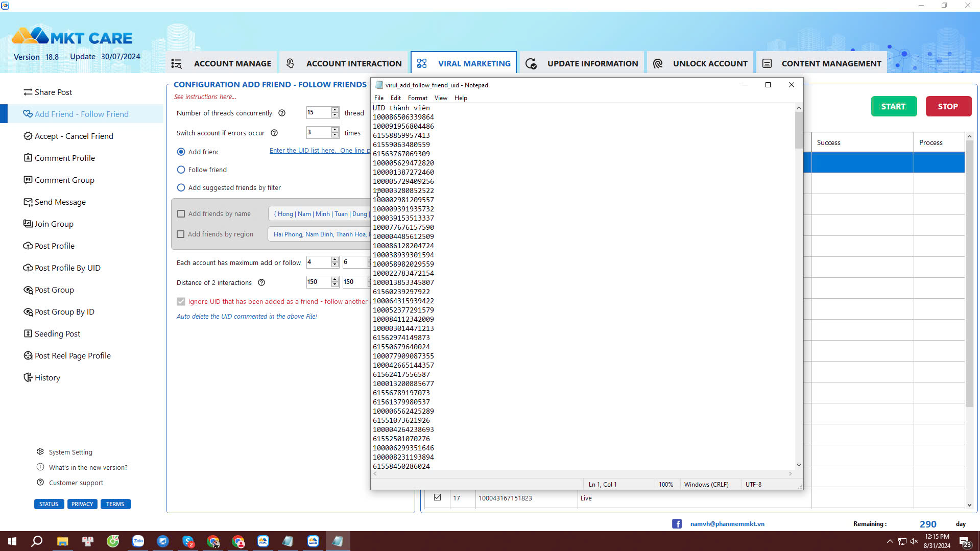The image size is (980, 551).
Task: Click the switch account errors help icon
Action: coord(274,133)
